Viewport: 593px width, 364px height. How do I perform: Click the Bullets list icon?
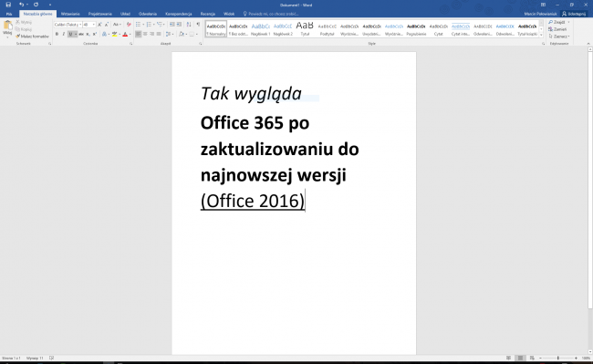click(x=139, y=25)
